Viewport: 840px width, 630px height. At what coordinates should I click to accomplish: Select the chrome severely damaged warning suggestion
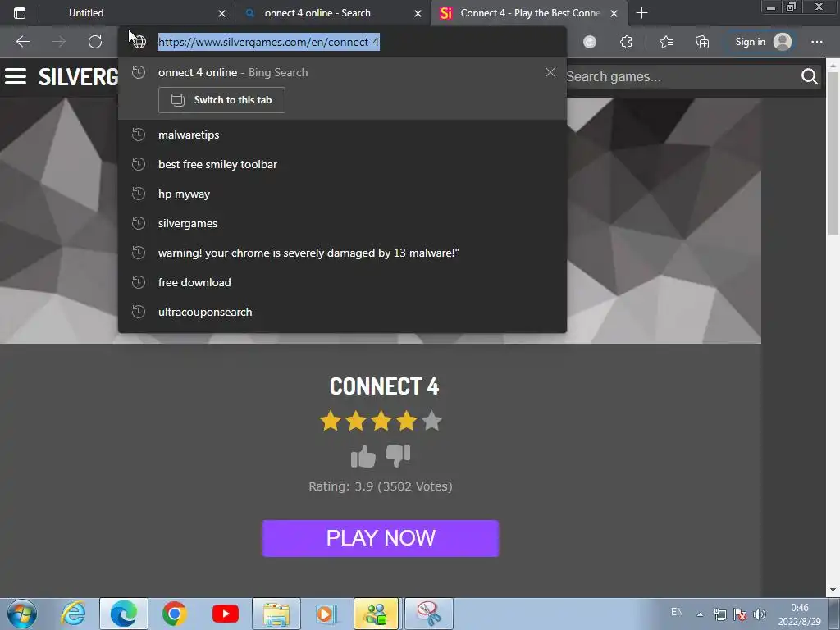342,253
